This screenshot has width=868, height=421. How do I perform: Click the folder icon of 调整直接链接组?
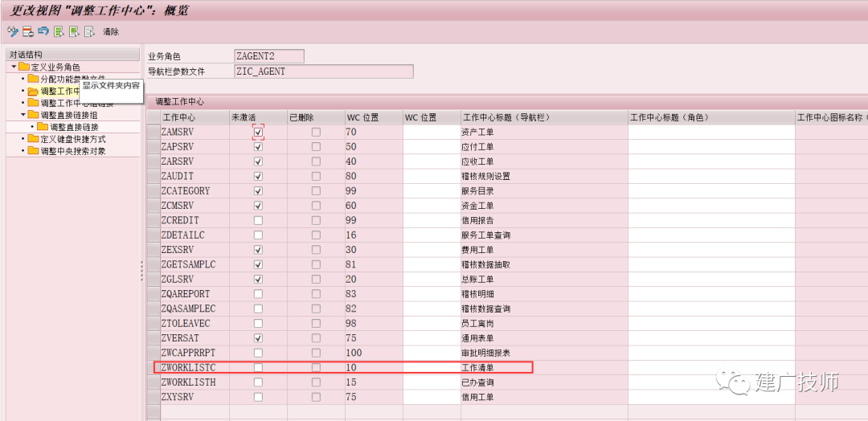pyautogui.click(x=33, y=115)
